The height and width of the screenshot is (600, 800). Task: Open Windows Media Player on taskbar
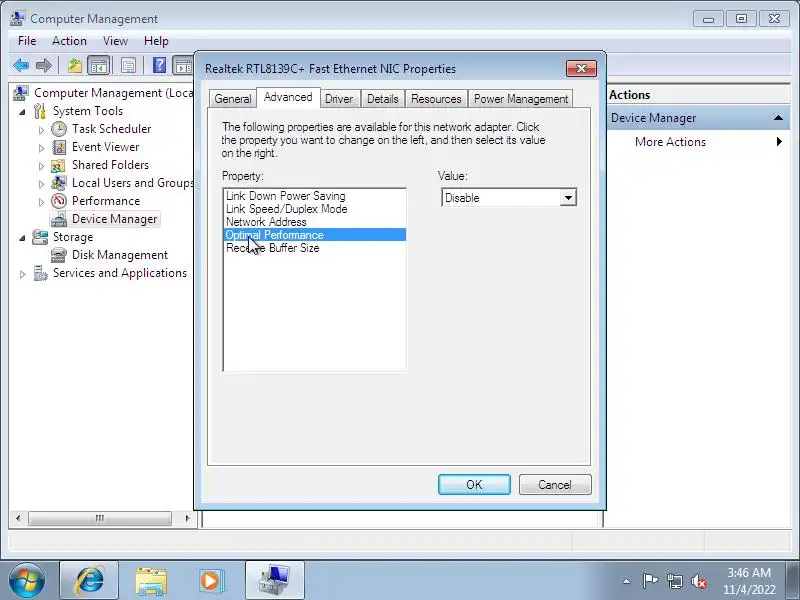[211, 581]
